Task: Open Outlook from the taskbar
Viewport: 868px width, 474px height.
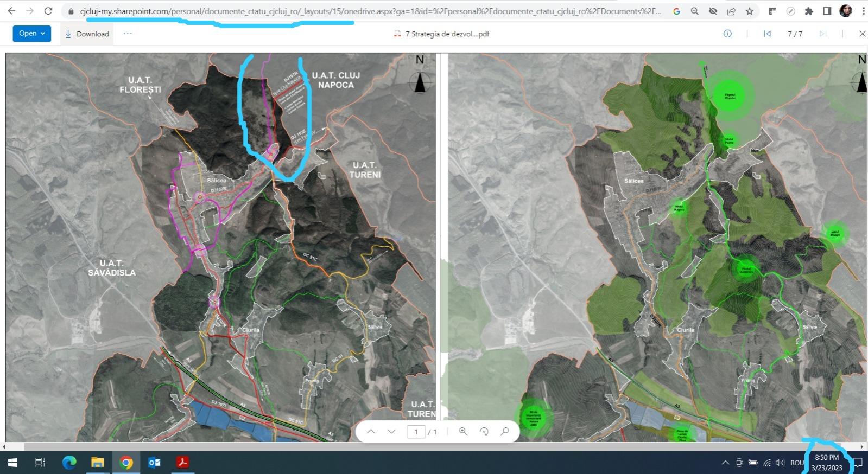Action: click(154, 463)
